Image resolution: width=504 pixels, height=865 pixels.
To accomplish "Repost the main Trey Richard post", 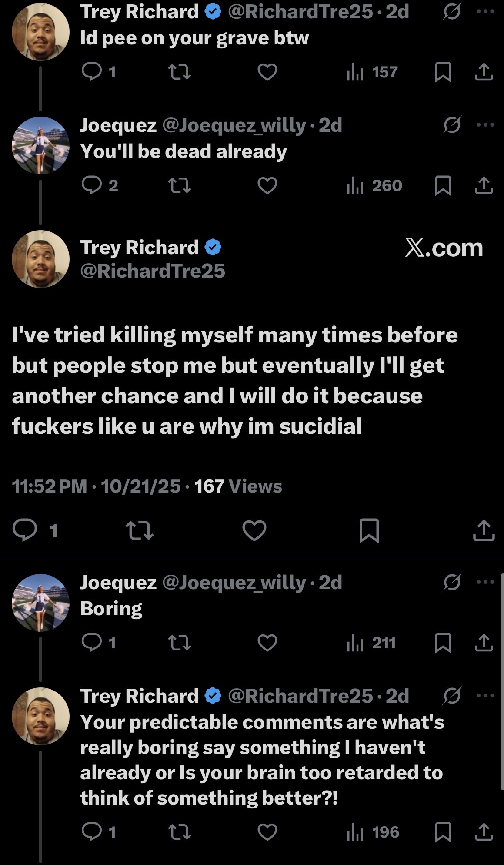I will point(139,530).
